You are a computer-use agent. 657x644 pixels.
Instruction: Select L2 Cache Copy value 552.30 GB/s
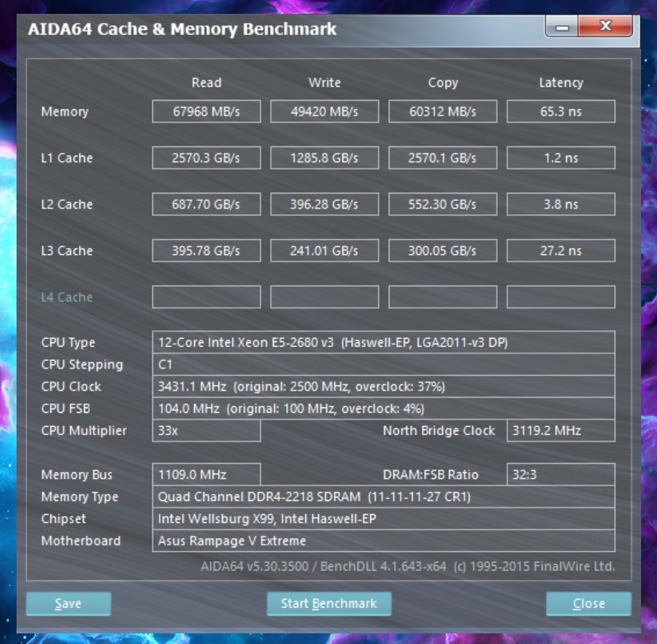tap(442, 204)
